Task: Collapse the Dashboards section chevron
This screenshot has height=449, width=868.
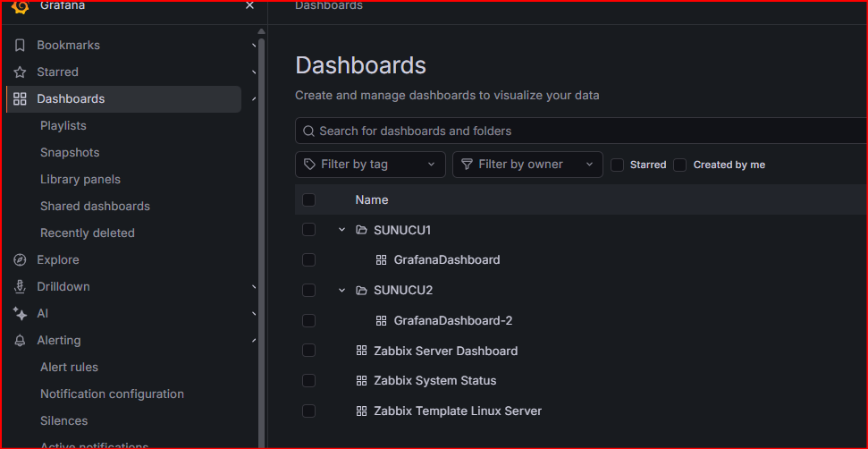Action: click(254, 99)
